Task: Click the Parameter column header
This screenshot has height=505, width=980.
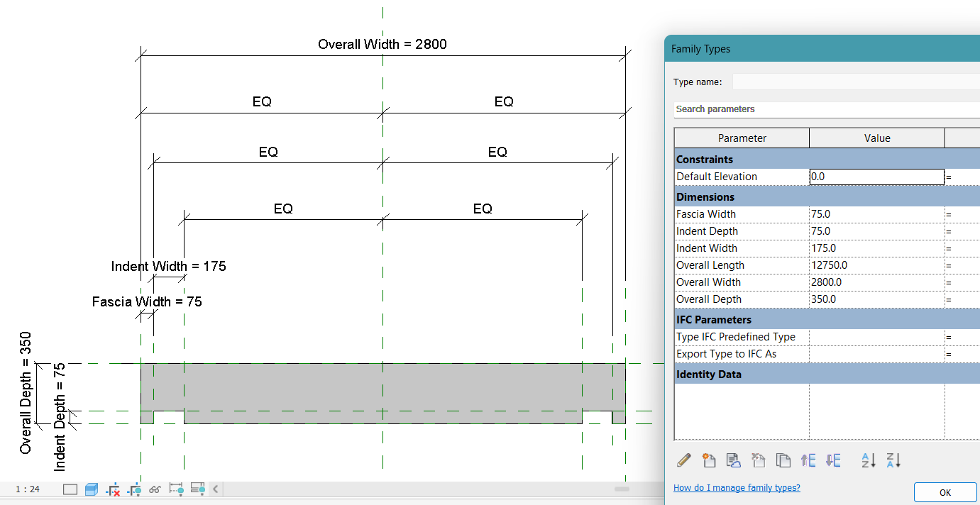Action: [742, 138]
